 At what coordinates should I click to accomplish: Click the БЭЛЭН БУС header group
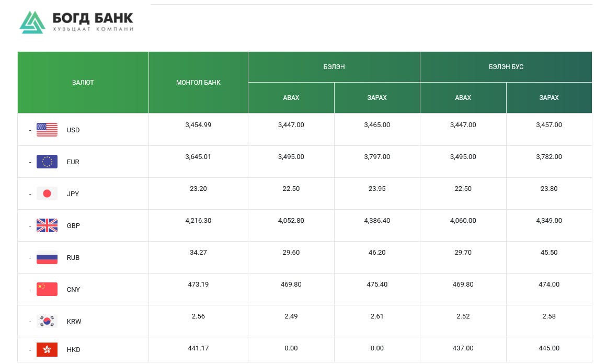(506, 67)
